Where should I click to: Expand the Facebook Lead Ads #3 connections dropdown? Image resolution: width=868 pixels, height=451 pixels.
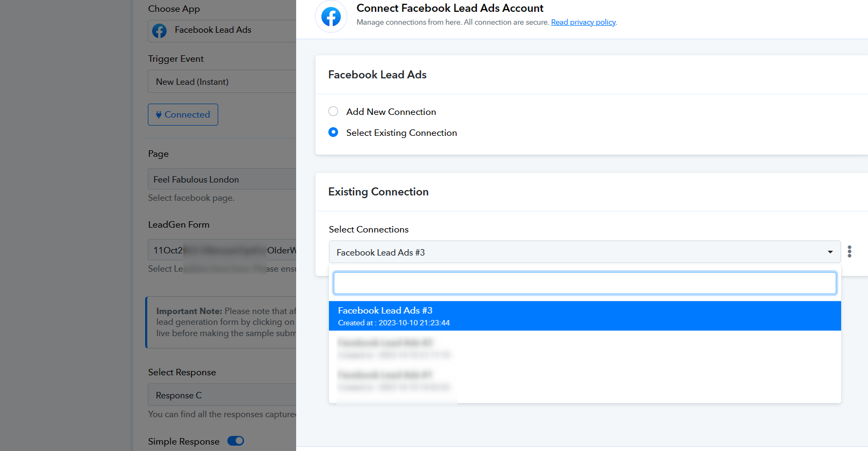coord(585,252)
